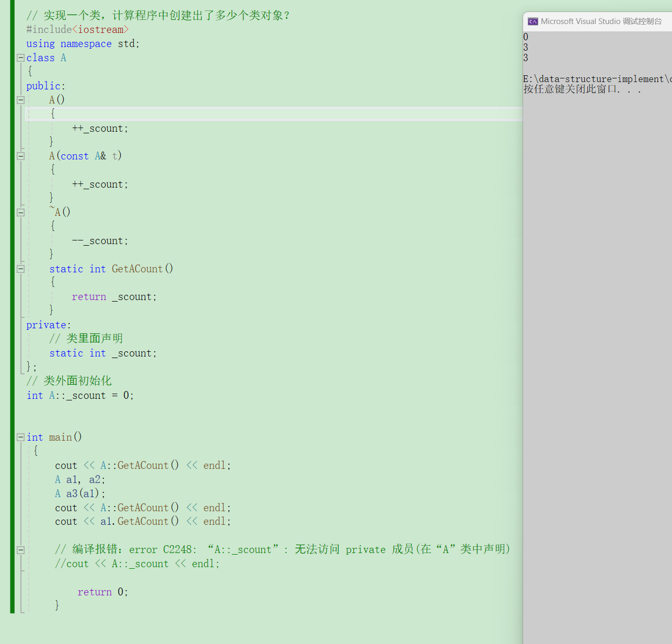Click the 'private:' access specifier
The width and height of the screenshot is (672, 644).
point(49,325)
